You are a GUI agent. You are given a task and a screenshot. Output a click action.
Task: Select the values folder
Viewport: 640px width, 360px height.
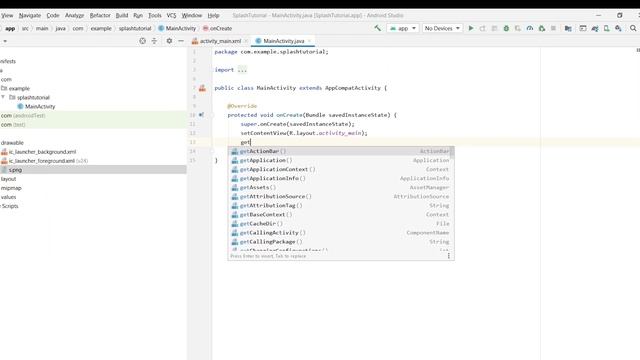tap(9, 197)
